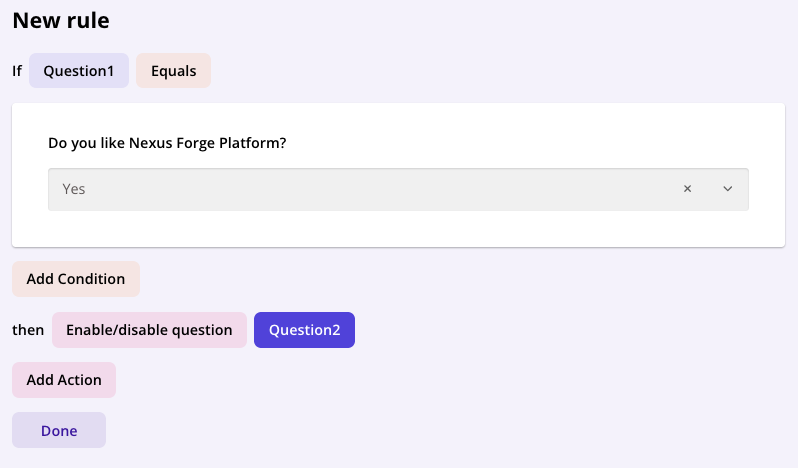Open the Question1 condition selector
Image resolution: width=798 pixels, height=468 pixels.
click(79, 71)
